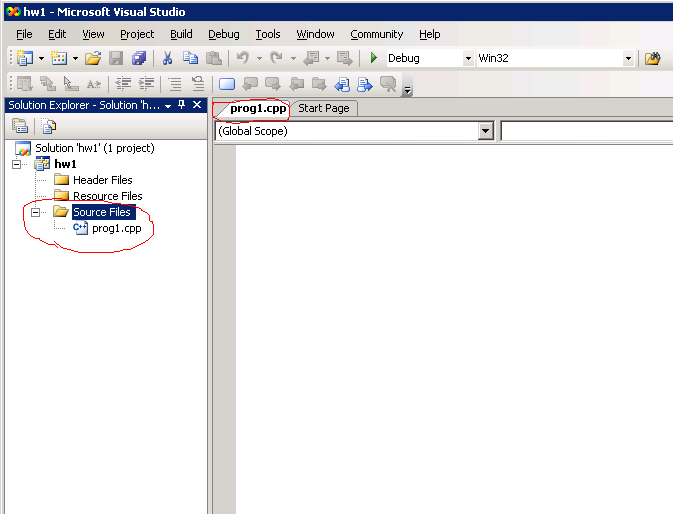The height and width of the screenshot is (514, 683).
Task: Click the Open File folder icon
Action: point(93,58)
